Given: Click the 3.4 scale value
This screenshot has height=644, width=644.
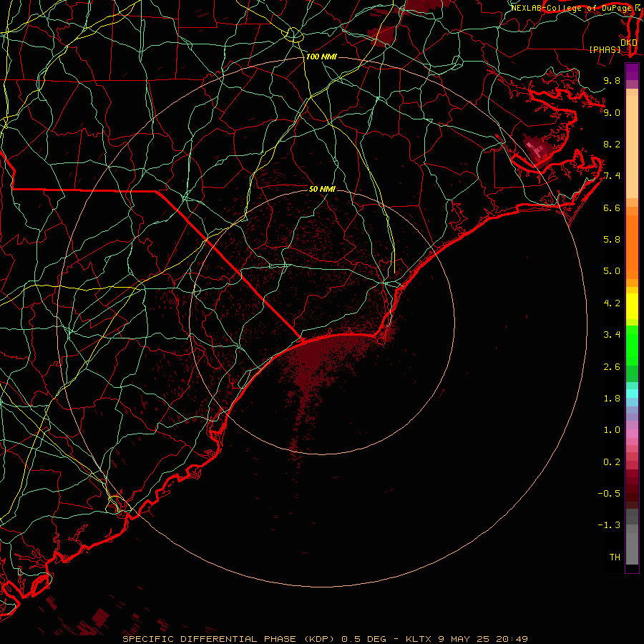Looking at the screenshot, I should click(612, 335).
